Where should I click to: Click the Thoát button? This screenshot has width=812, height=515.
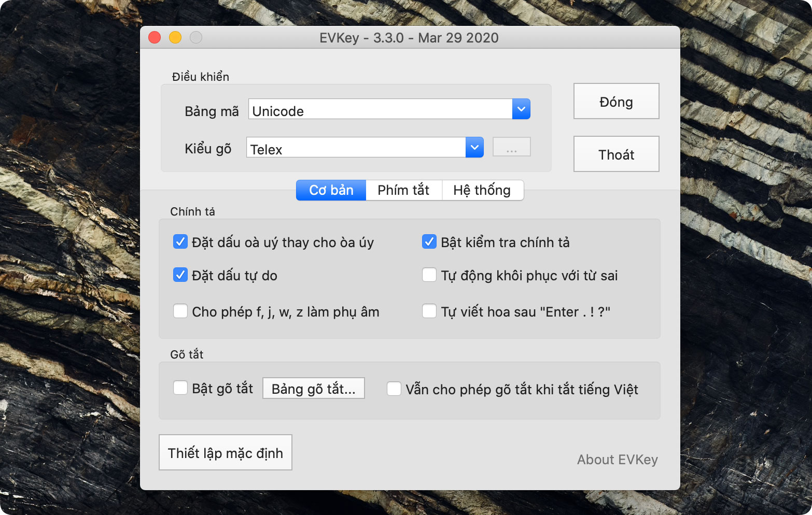616,154
